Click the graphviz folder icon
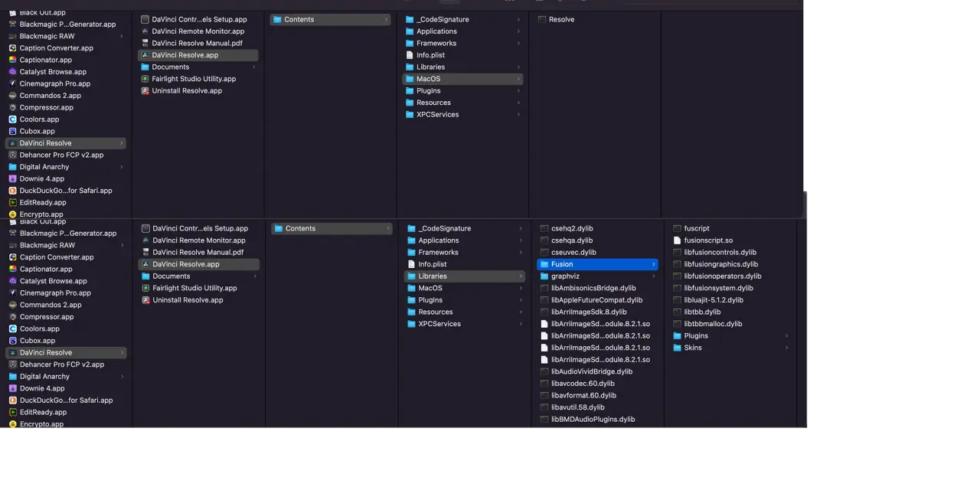The image size is (980, 487). coord(544,276)
